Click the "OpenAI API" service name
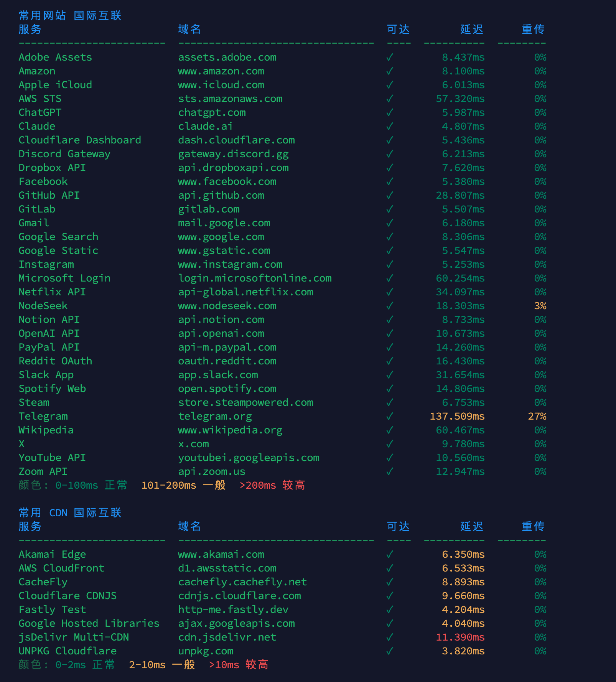The width and height of the screenshot is (616, 682). point(49,333)
